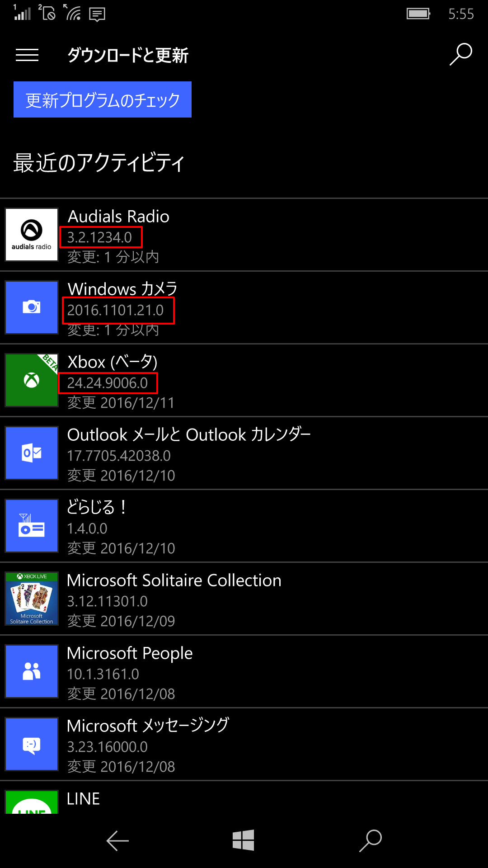The height and width of the screenshot is (868, 488).
Task: Select version 3.2.1234.0 text
Action: click(99, 237)
